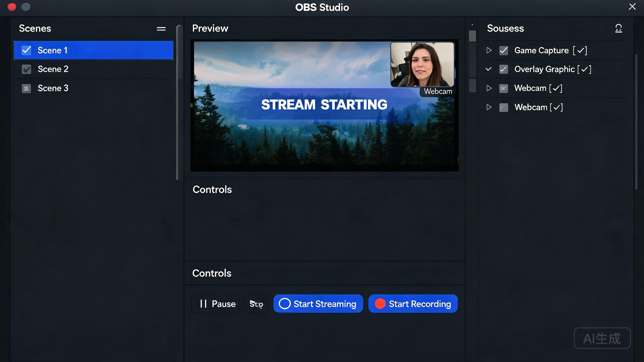Click the circle icon on Start Streaming
644x362 pixels.
coord(285,304)
